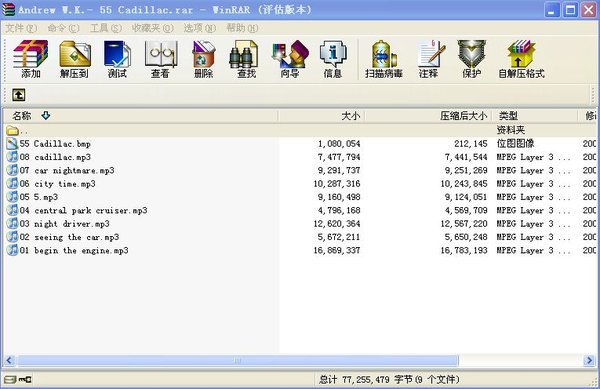600x389 pixels.
Task: Click packed size value 16,783,193
Action: tap(464, 250)
